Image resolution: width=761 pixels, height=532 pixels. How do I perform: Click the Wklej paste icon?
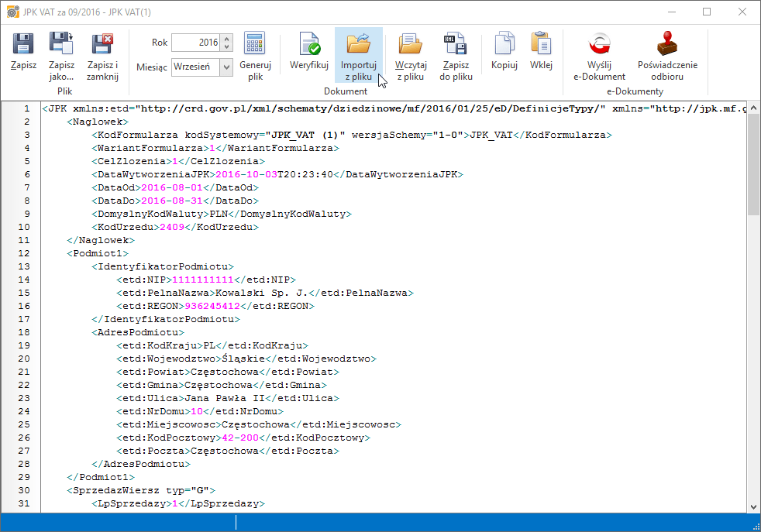point(541,45)
